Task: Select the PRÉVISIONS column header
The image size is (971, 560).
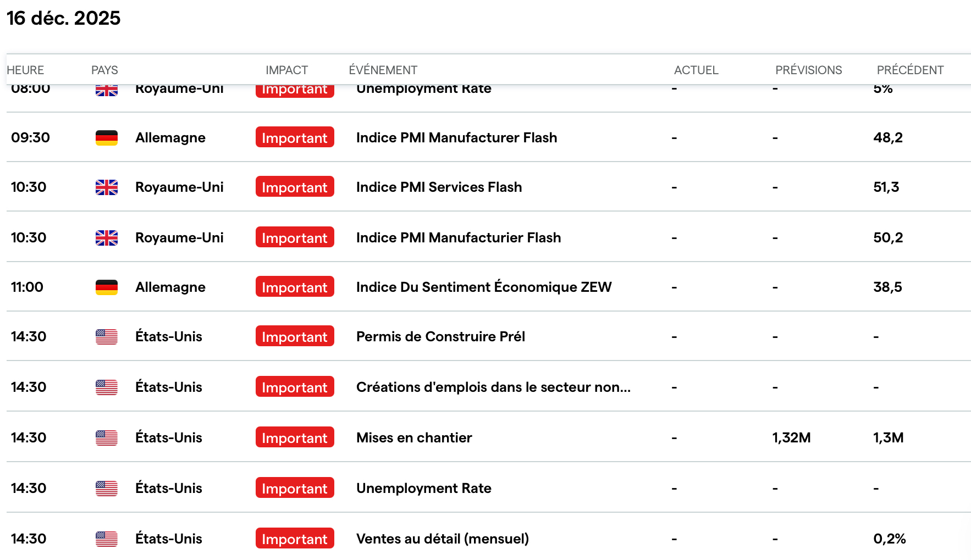Action: pos(808,70)
